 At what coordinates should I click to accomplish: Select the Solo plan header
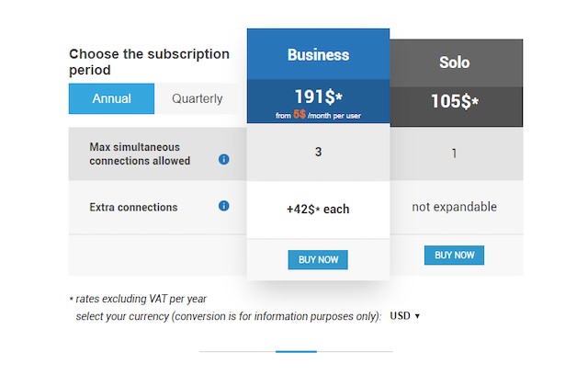pos(455,62)
